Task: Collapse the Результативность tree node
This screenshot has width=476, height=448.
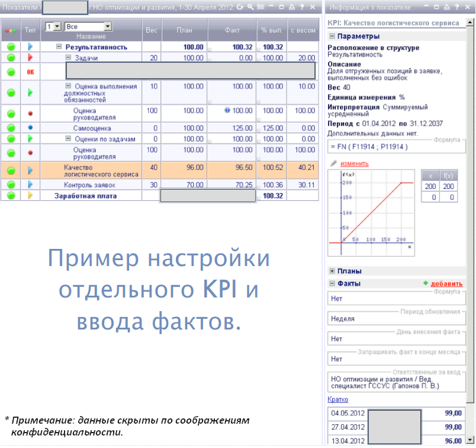Action: click(59, 46)
